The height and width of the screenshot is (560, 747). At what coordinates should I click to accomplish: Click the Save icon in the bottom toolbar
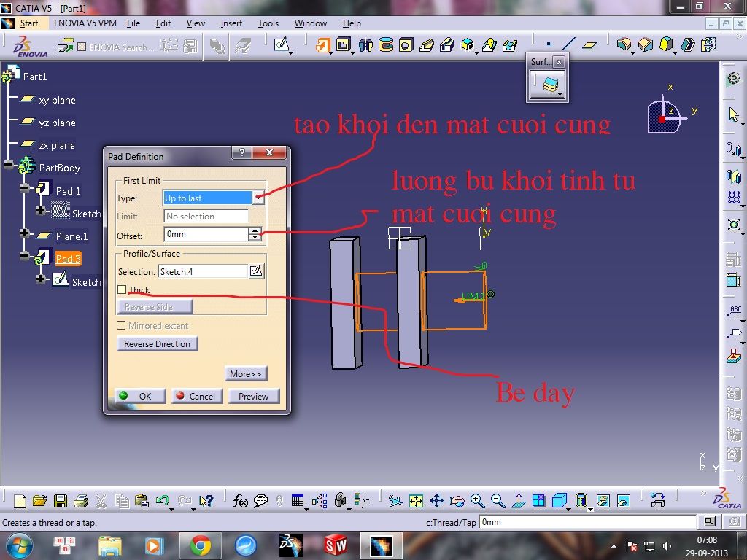pyautogui.click(x=61, y=501)
